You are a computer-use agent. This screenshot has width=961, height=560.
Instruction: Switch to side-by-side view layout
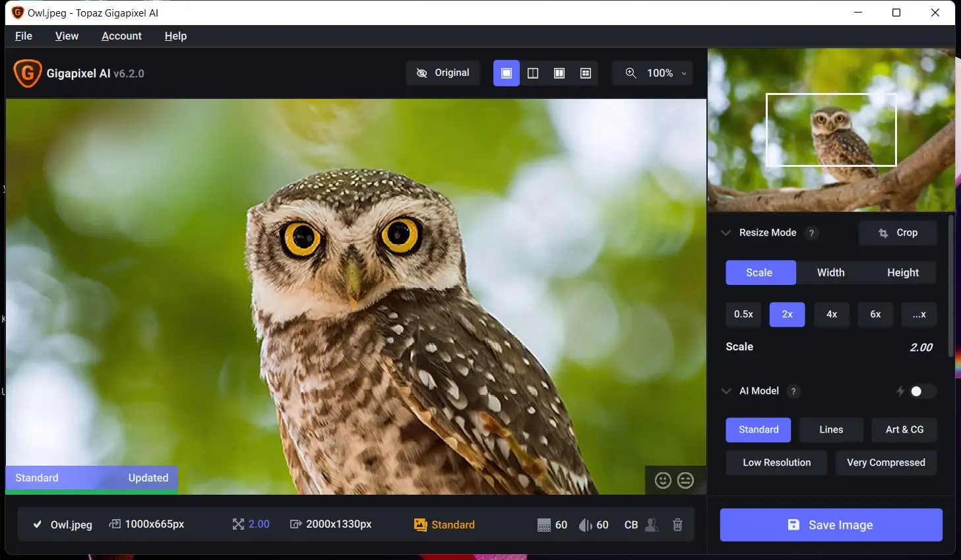point(559,73)
